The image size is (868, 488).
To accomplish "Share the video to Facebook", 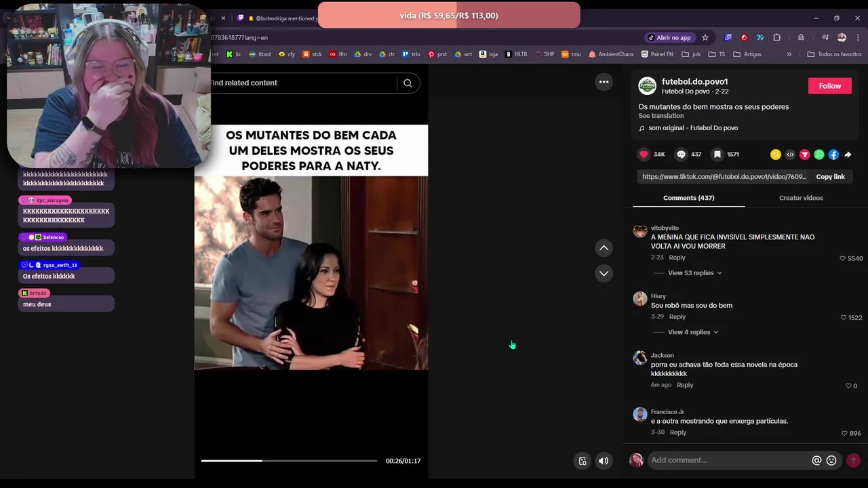I will tap(833, 155).
